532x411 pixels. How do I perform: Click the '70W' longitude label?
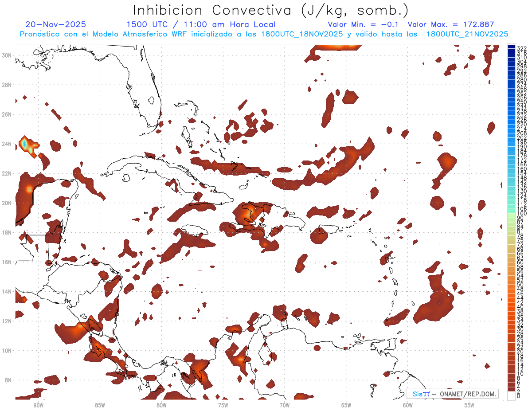[x=285, y=405]
